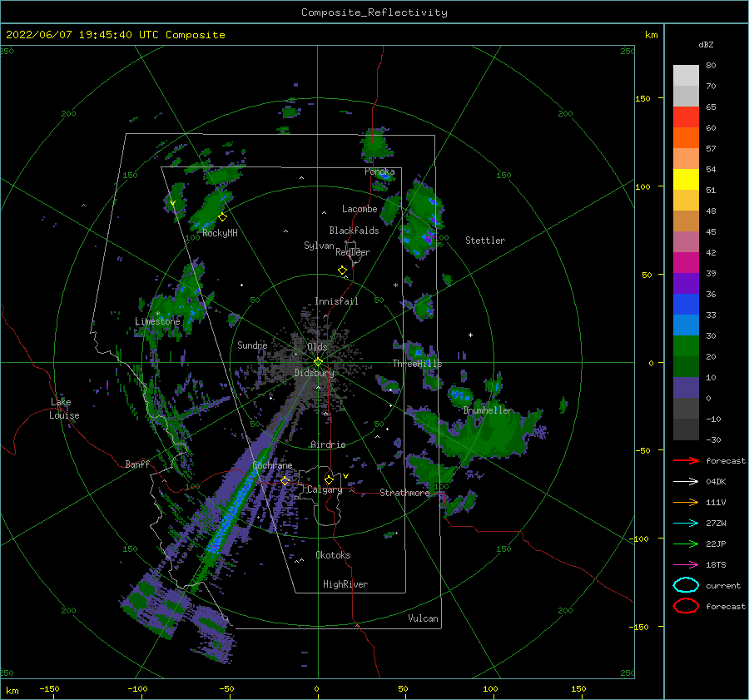This screenshot has width=749, height=700.
Task: Click the yellow diamond marker below RedDeer
Action: [x=343, y=271]
